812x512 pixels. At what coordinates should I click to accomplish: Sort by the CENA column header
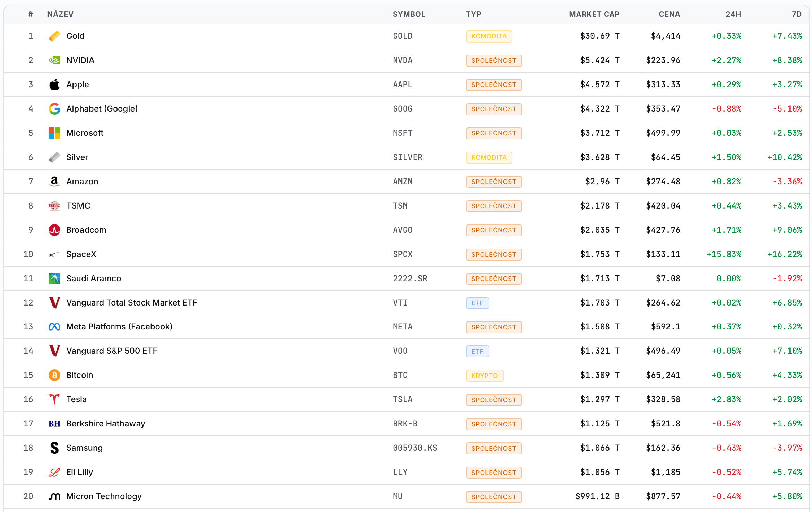coord(669,14)
